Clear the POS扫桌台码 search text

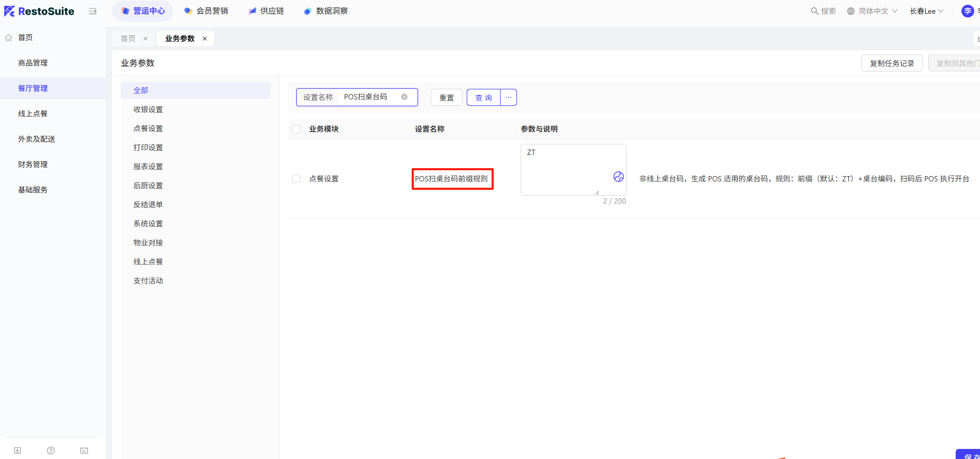tap(404, 97)
